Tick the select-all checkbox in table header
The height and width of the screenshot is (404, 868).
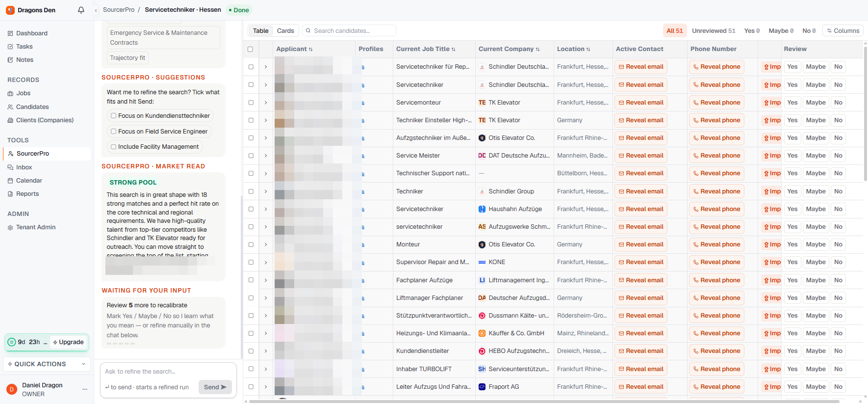pyautogui.click(x=251, y=49)
